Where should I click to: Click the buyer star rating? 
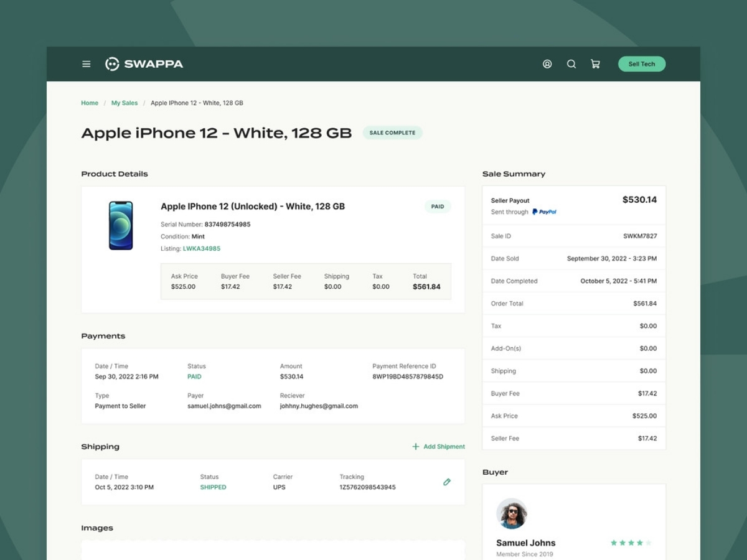point(631,543)
